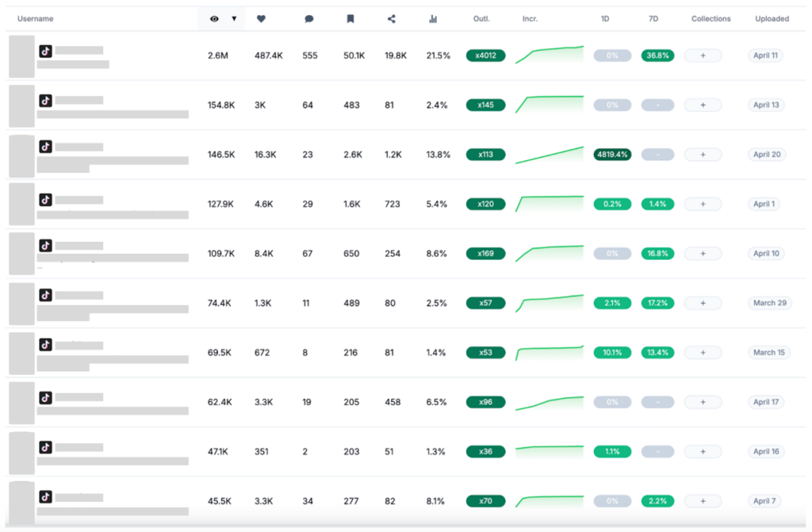
Task: Select the 4819.4% one-day growth badge
Action: (612, 155)
